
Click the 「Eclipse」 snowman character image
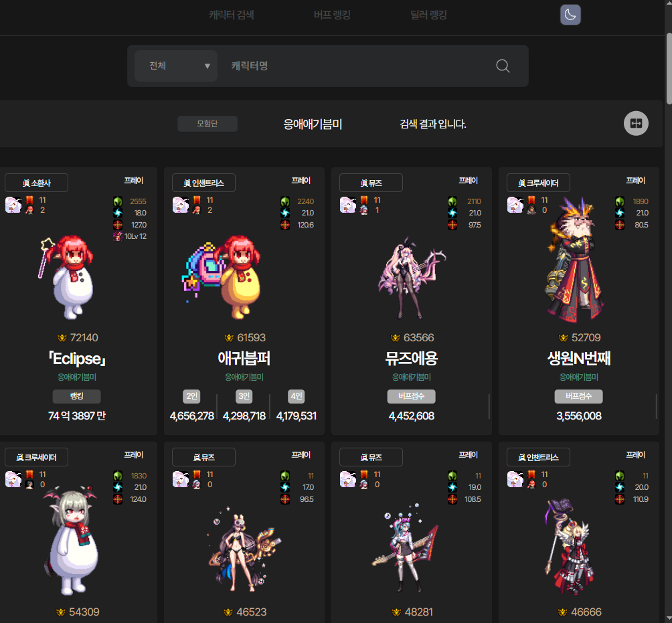[66, 277]
